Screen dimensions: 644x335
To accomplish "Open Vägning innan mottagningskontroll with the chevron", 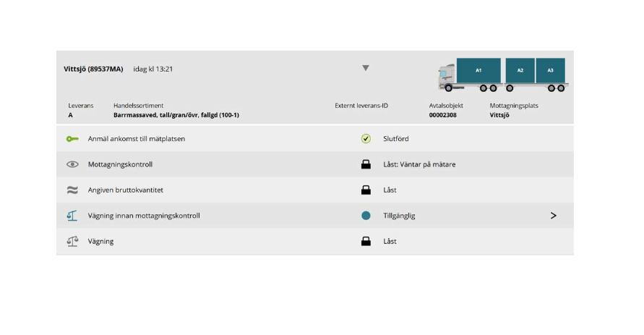I will tap(553, 216).
